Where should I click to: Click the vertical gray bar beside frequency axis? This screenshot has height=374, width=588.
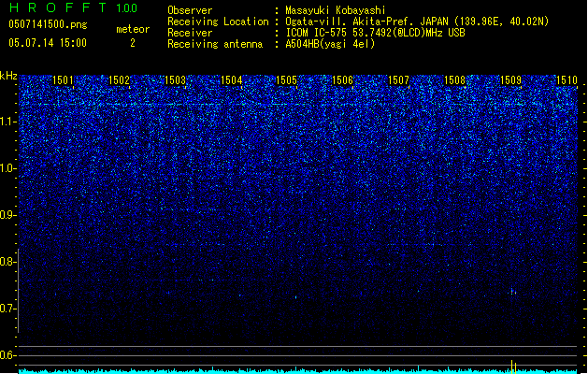coord(18,291)
